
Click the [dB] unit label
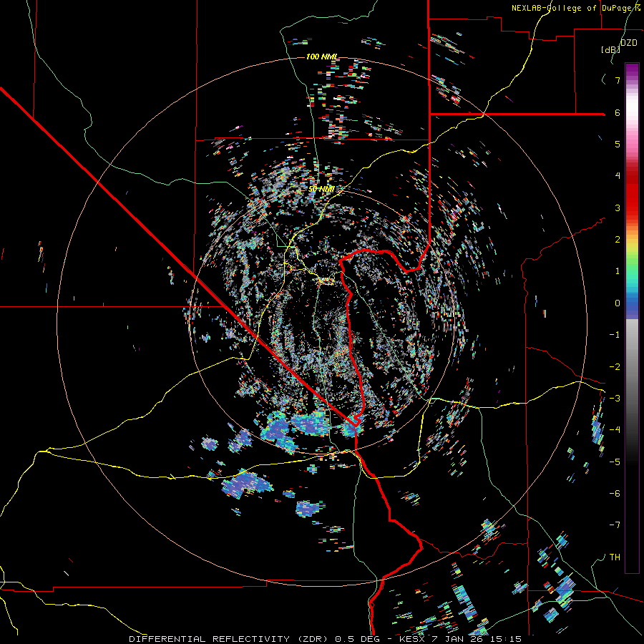(x=610, y=49)
